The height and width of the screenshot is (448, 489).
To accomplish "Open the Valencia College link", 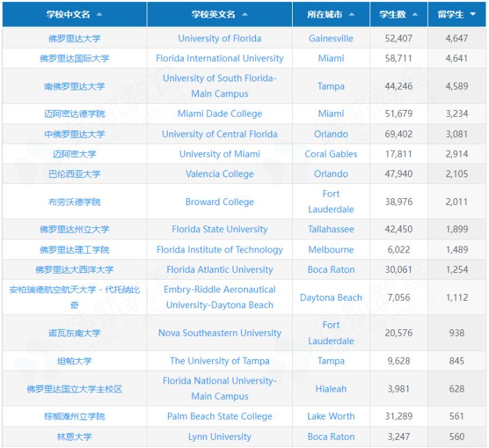I will (219, 174).
